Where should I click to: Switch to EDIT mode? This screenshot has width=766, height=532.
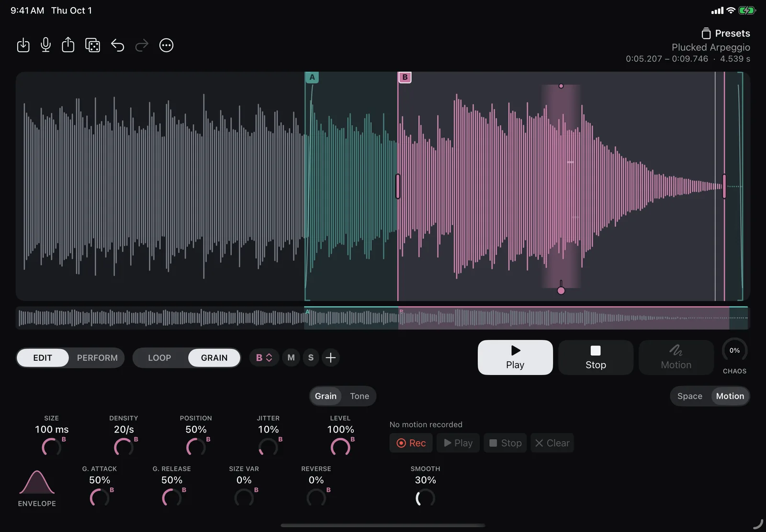(43, 358)
